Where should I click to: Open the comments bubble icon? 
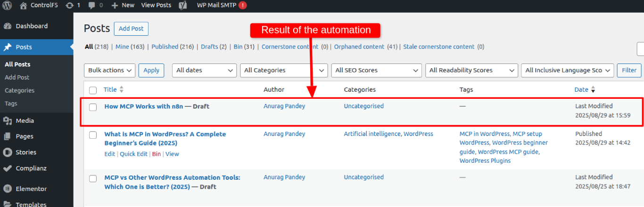[x=92, y=5]
